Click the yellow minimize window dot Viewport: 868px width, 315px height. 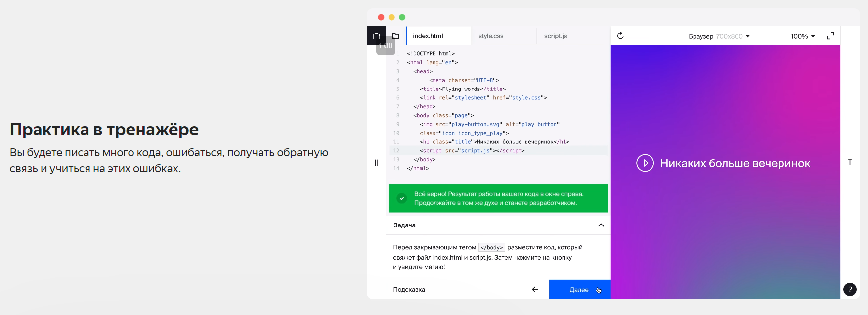coord(391,17)
